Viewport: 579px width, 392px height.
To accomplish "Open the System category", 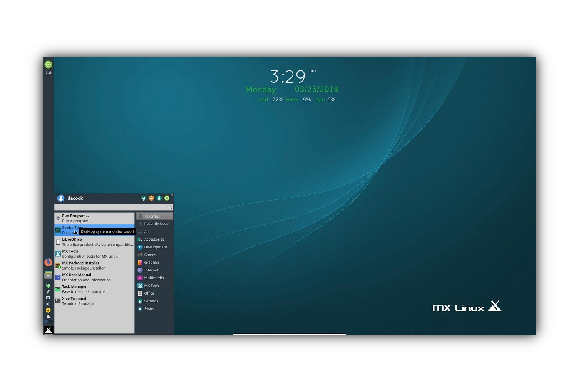I will pyautogui.click(x=155, y=309).
